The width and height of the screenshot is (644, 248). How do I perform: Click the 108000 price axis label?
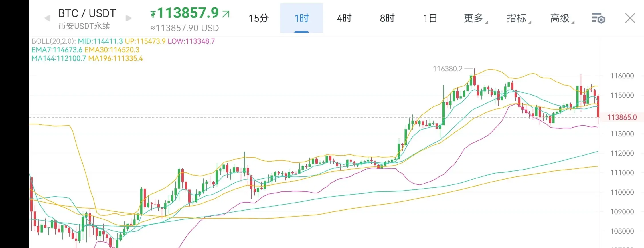coord(622,231)
